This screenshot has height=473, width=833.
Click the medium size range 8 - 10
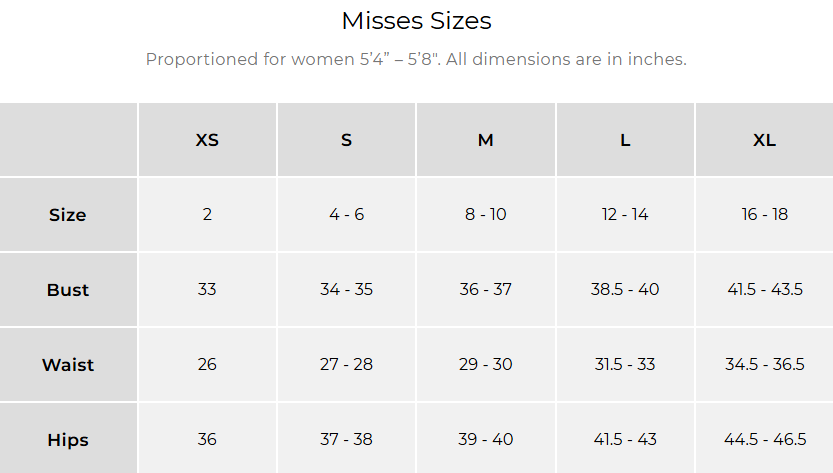click(x=485, y=215)
